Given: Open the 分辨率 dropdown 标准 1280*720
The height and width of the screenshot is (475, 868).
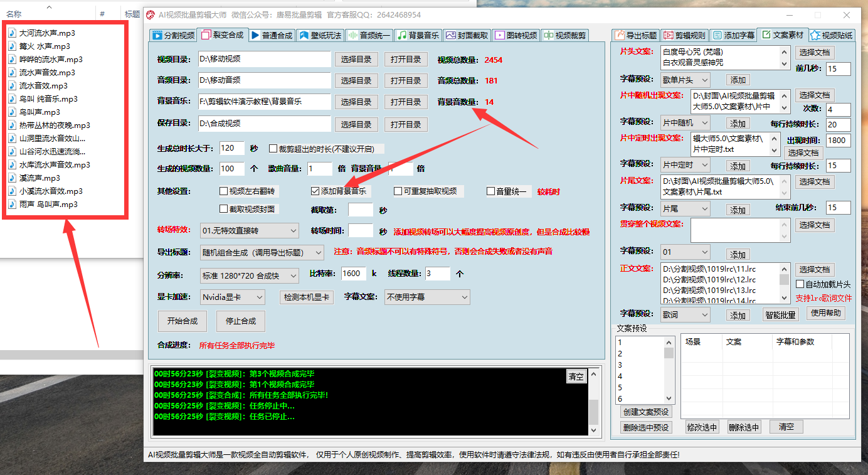Looking at the screenshot, I should click(x=250, y=275).
